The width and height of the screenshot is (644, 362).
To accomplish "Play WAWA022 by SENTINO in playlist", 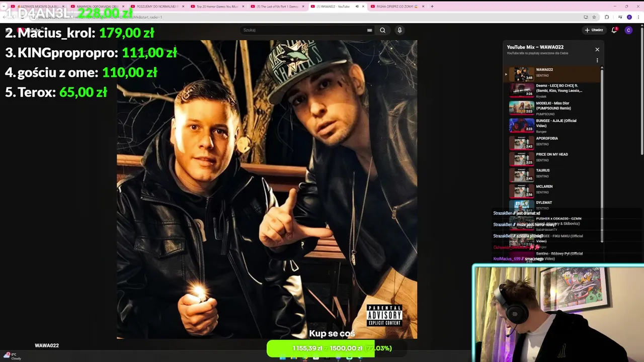I will point(552,74).
